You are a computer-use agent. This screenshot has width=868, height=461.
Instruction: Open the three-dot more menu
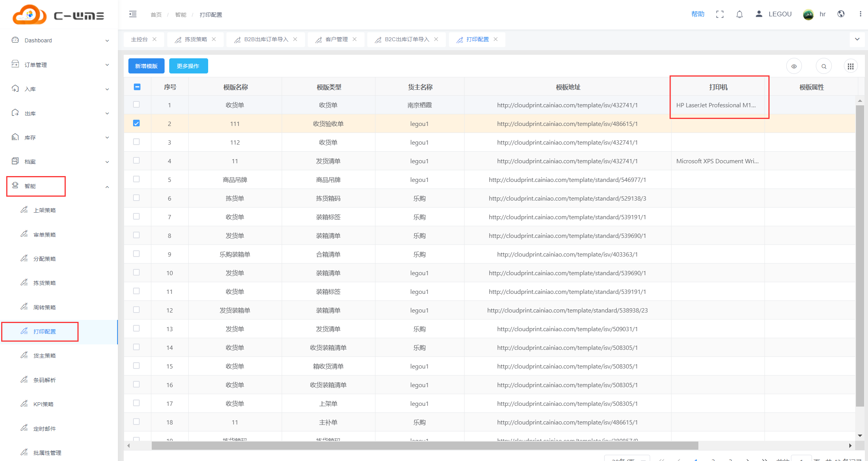[860, 14]
